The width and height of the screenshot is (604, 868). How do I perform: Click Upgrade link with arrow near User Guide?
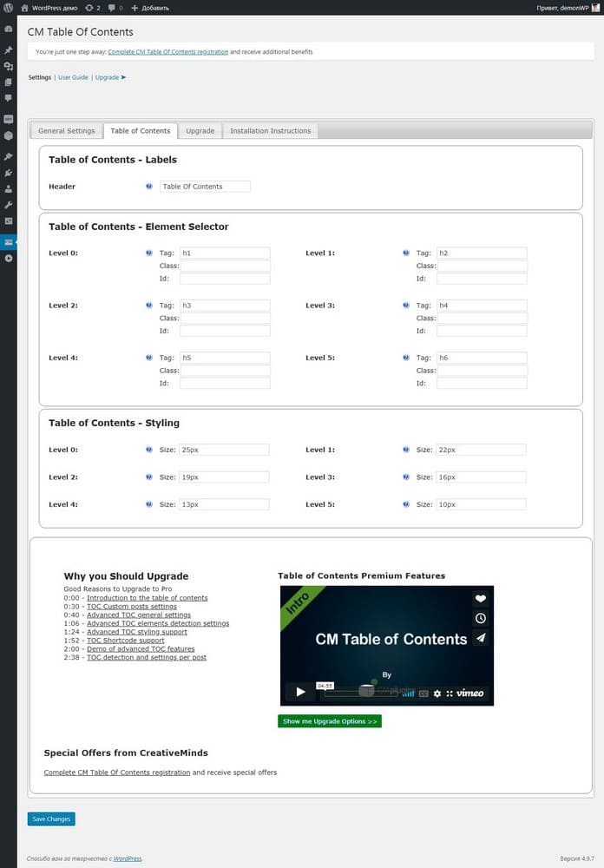(x=110, y=77)
